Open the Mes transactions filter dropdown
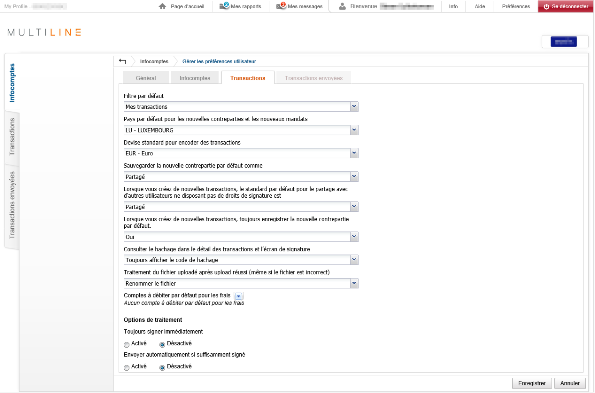 pyautogui.click(x=241, y=107)
